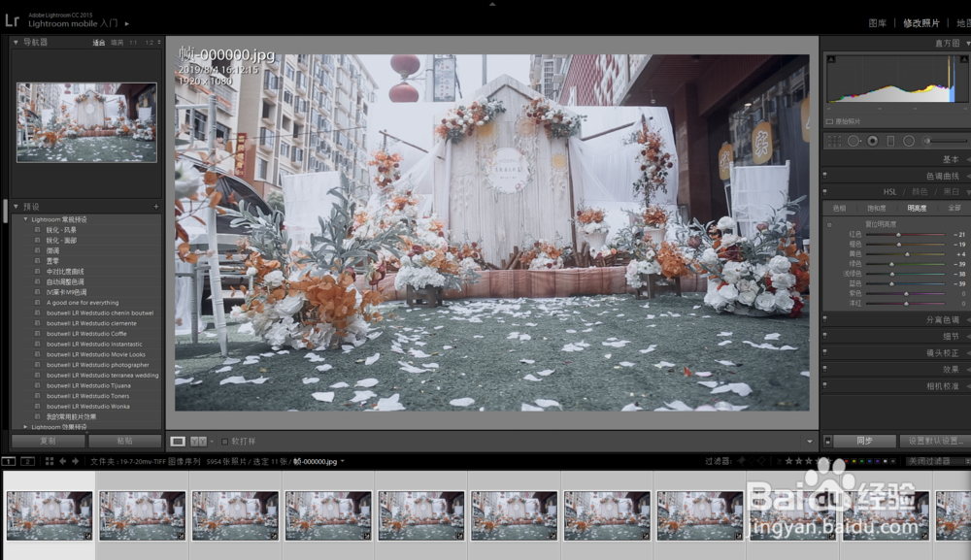Toggle 原始照片 original photo checkbox
Image resolution: width=971 pixels, height=560 pixels.
click(830, 122)
